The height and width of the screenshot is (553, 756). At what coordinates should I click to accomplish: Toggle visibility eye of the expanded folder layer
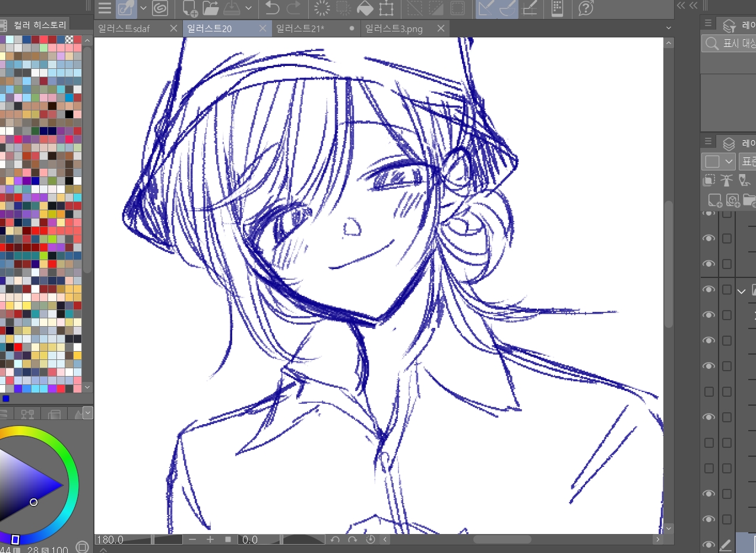(708, 290)
